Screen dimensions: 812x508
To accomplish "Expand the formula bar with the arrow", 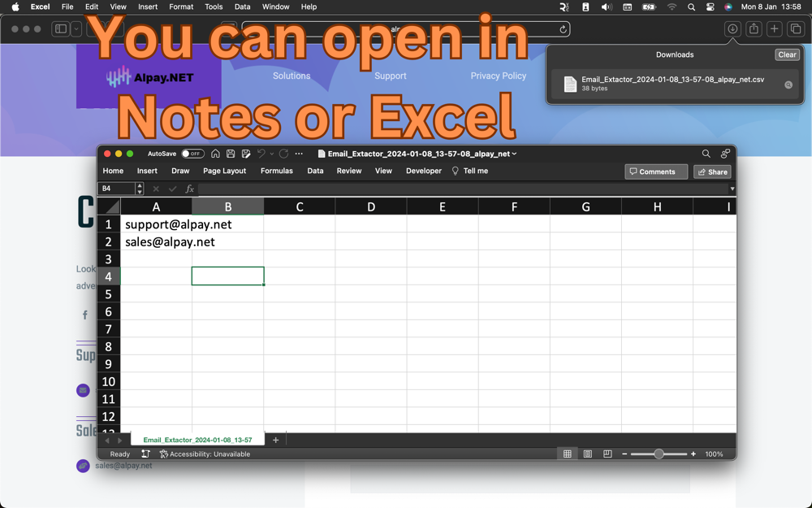I will click(x=732, y=189).
